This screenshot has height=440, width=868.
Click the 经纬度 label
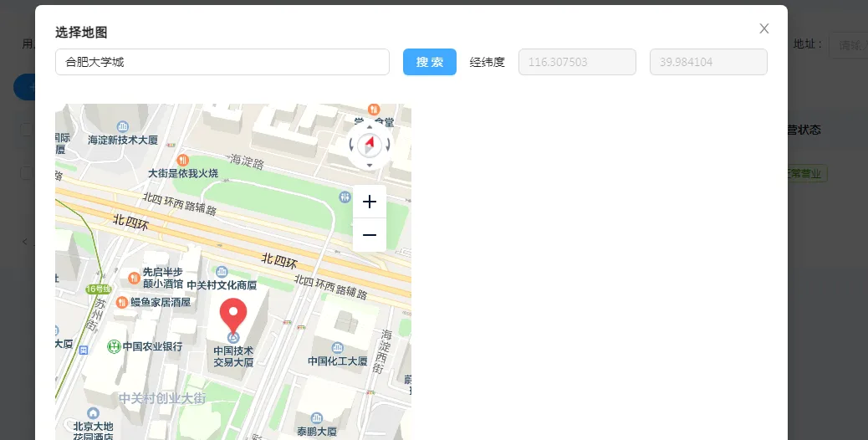coord(488,62)
